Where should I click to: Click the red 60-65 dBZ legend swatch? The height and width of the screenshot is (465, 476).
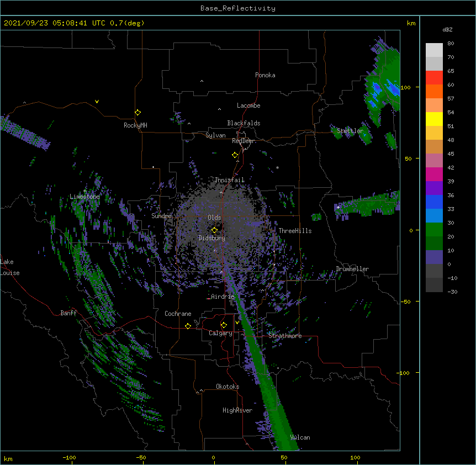[434, 78]
